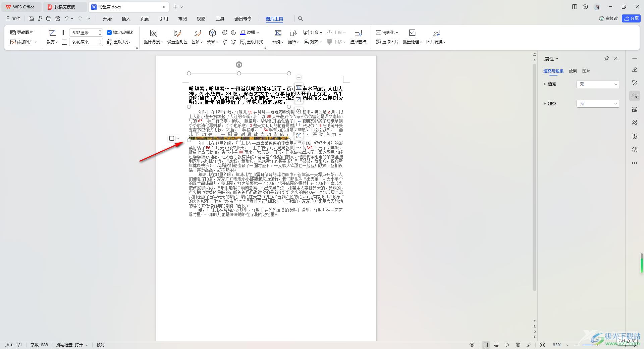This screenshot has height=349, width=644.
Task: Open the Batch Processing (批量处理) tool
Action: (412, 37)
